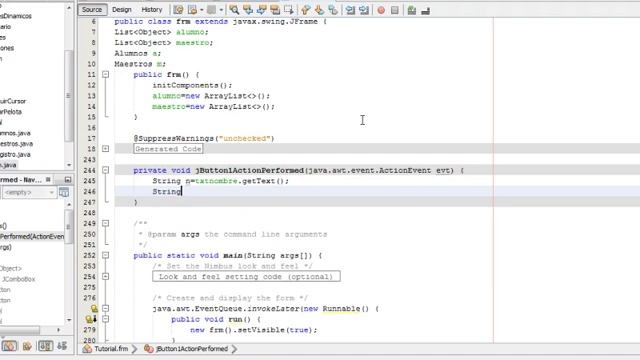Switch to the Design view tab
The width and height of the screenshot is (640, 360).
(122, 9)
